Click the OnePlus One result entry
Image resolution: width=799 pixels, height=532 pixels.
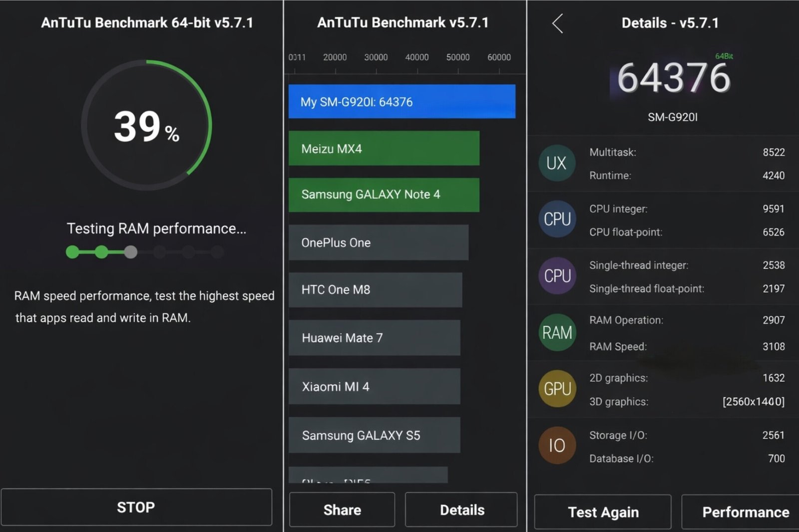[379, 243]
